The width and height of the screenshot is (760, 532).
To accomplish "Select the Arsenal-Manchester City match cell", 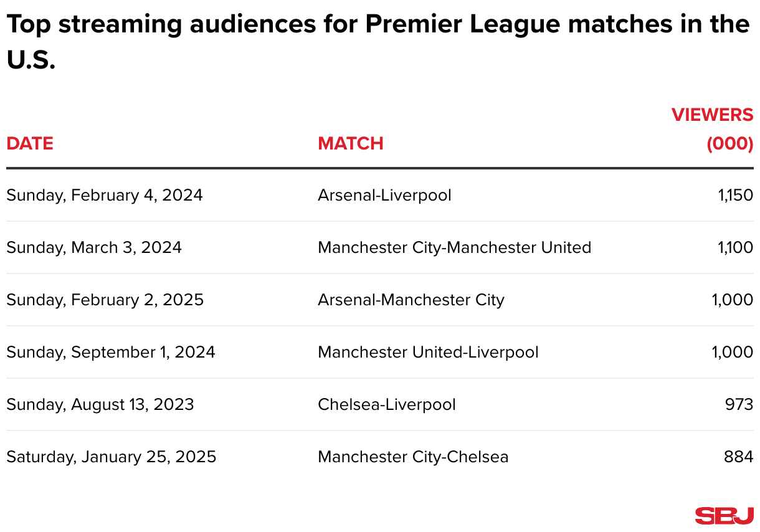I will click(x=411, y=300).
